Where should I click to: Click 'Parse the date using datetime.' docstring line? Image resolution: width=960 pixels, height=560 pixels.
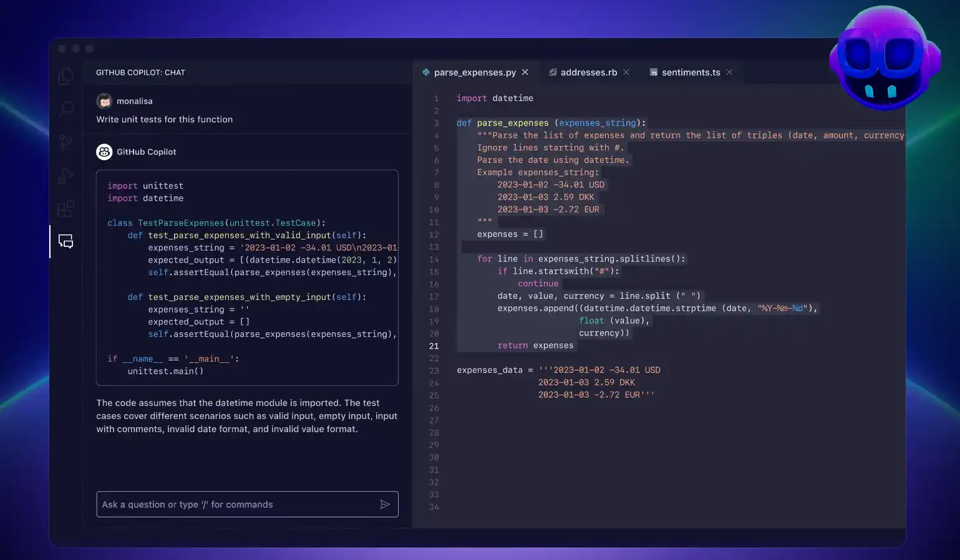[x=553, y=160]
